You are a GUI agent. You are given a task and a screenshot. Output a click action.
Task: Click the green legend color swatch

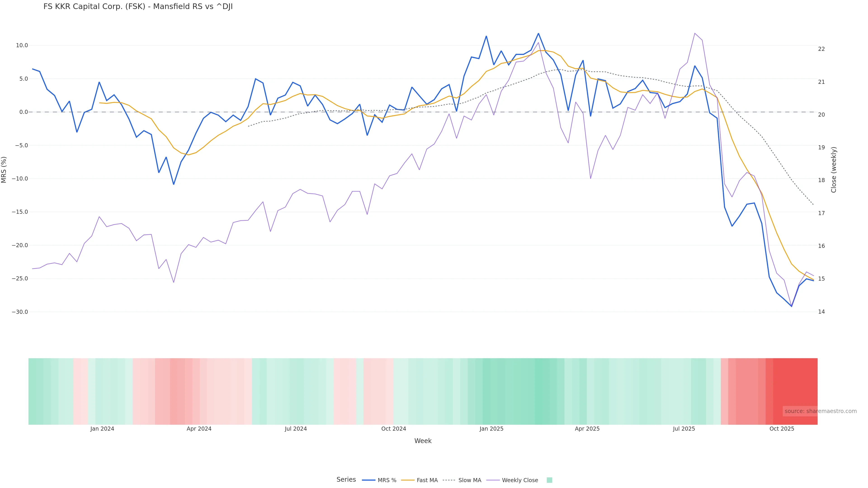click(x=549, y=480)
